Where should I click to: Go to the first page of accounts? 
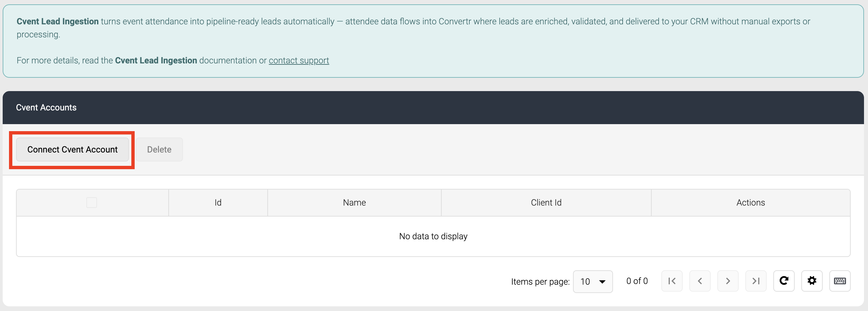click(672, 281)
